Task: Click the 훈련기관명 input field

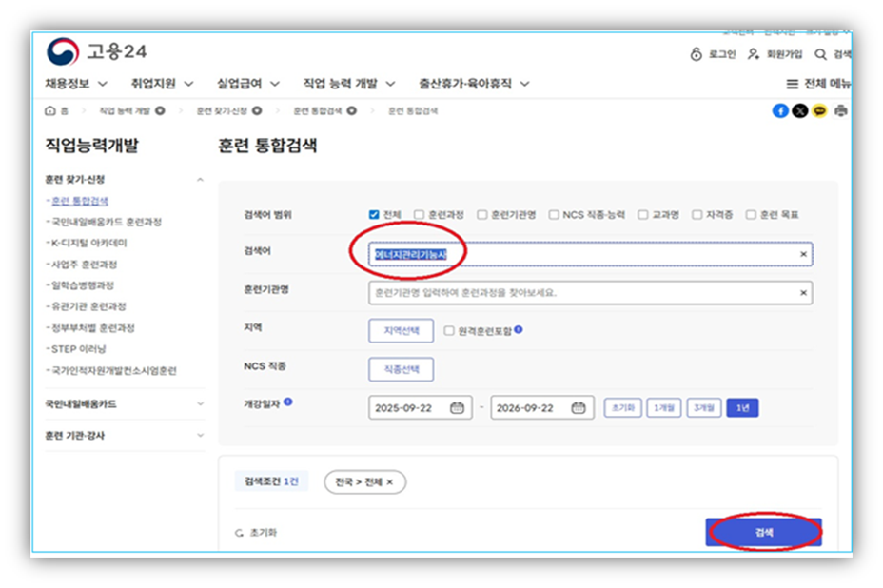Action: point(580,293)
